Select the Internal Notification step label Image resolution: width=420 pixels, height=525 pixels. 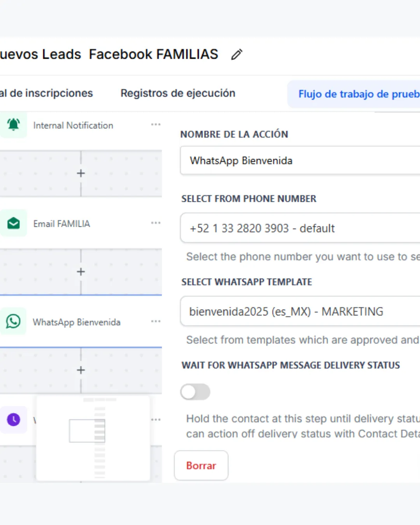click(73, 125)
